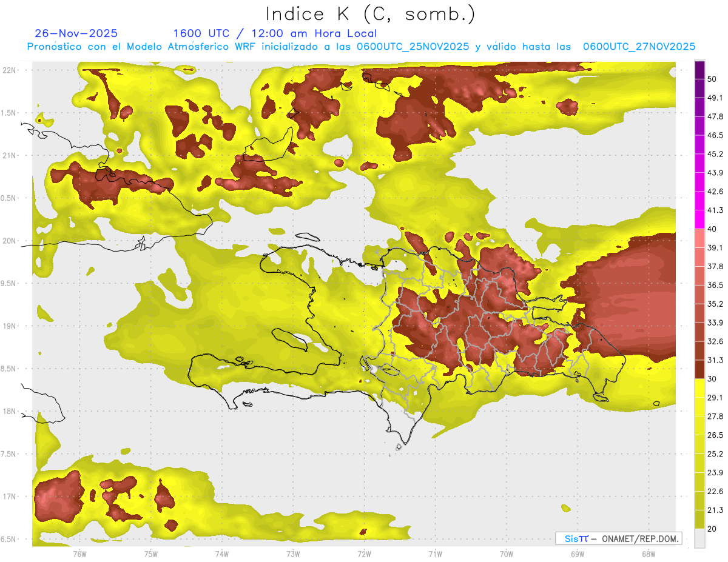Click the '43.9' colorbar label
This screenshot has width=728, height=562.
click(715, 173)
